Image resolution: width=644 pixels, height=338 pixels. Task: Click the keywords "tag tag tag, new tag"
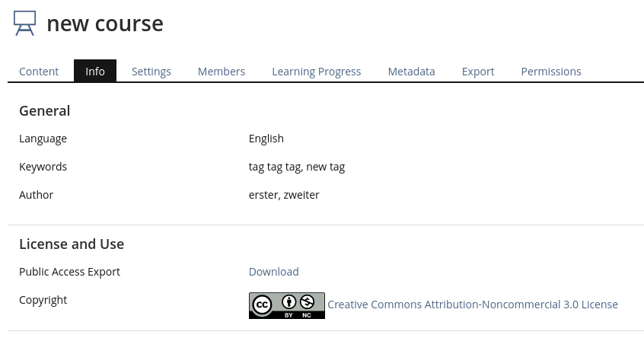point(297,167)
